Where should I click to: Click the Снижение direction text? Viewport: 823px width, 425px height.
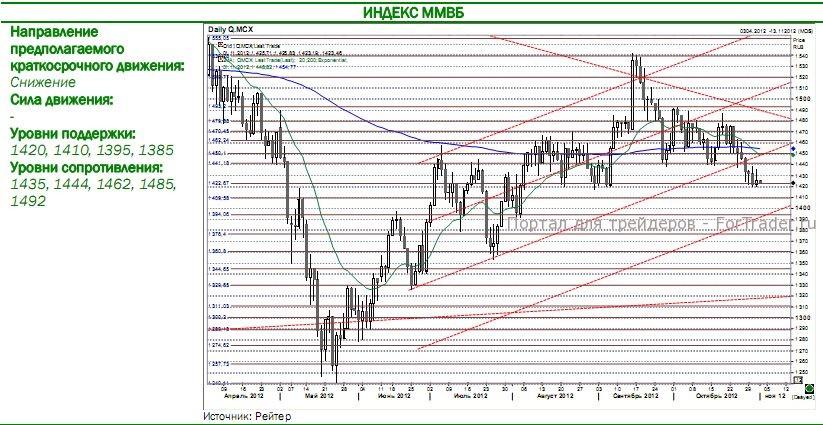click(43, 82)
